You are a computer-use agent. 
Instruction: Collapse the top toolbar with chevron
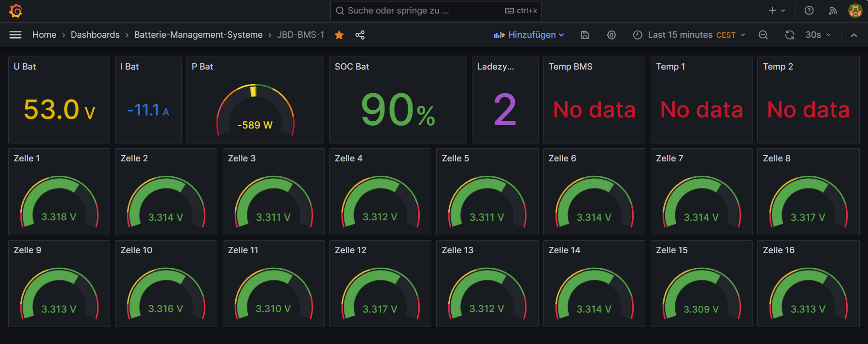click(854, 35)
